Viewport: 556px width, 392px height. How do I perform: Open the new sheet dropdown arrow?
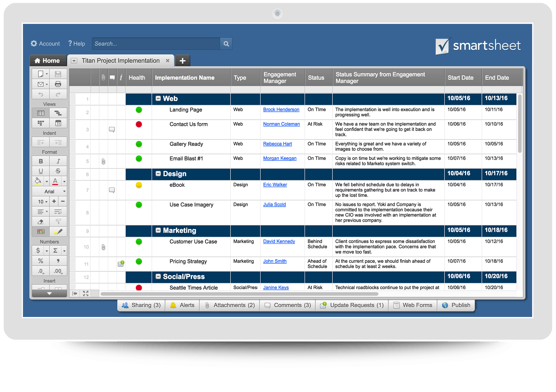[47, 74]
